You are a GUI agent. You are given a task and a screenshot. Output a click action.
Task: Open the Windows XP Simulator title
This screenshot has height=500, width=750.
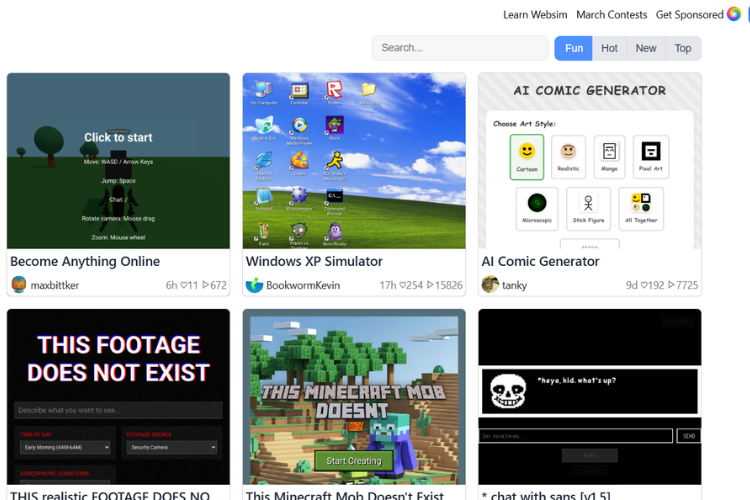[x=314, y=261]
